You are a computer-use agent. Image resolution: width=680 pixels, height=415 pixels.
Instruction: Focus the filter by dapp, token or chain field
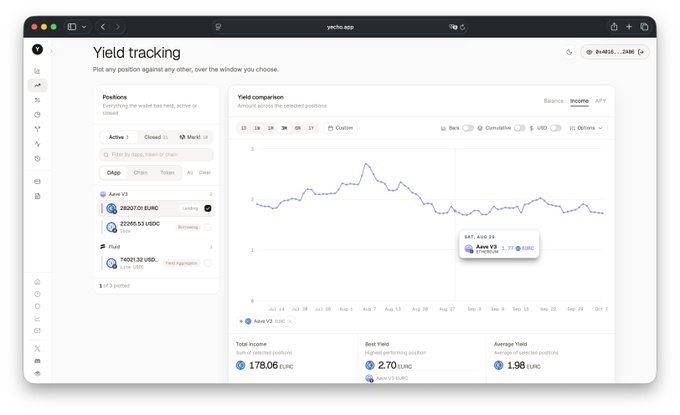[x=156, y=154]
